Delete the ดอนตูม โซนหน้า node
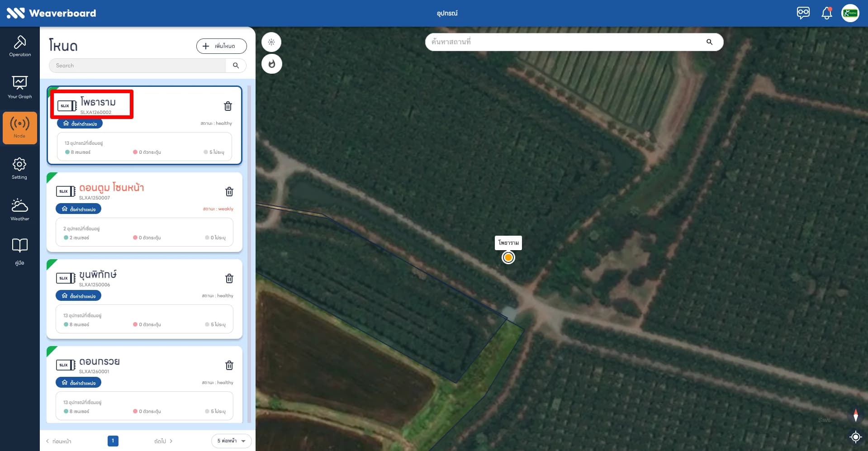This screenshot has width=868, height=451. click(229, 191)
